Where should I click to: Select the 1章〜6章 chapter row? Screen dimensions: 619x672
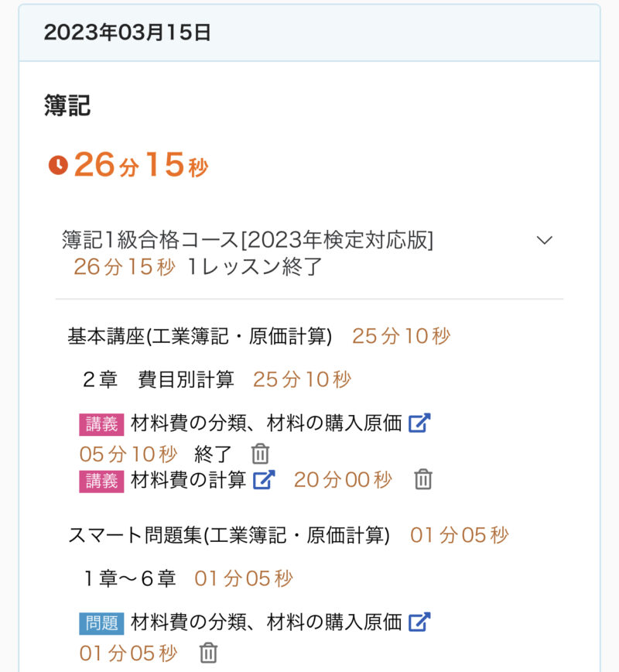pos(130,578)
